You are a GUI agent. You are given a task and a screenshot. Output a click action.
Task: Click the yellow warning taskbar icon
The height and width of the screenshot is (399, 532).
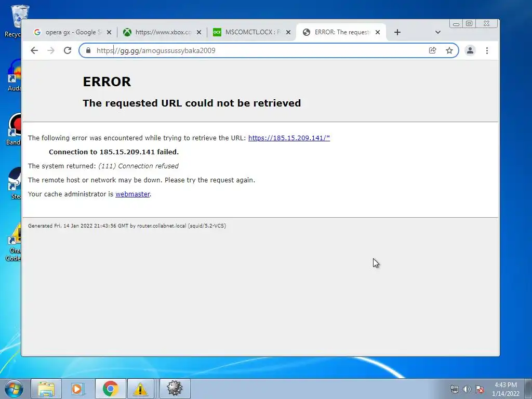coord(140,389)
